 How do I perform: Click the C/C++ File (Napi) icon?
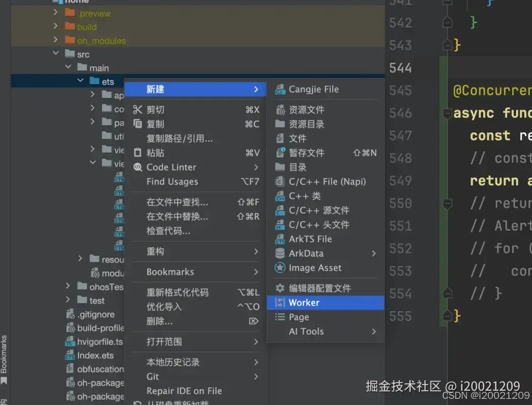(x=279, y=181)
